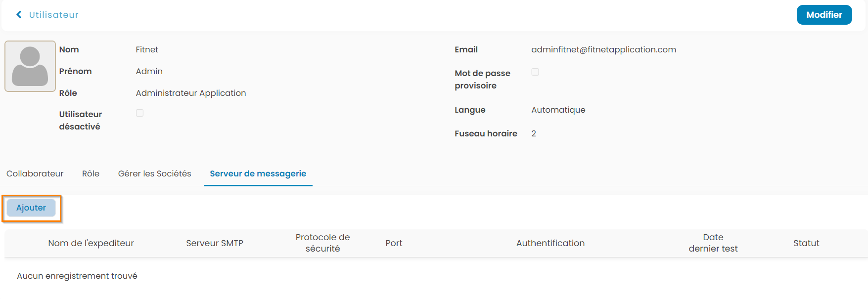This screenshot has height=299, width=868.
Task: Click the back chevron arrow icon
Action: coord(19,15)
